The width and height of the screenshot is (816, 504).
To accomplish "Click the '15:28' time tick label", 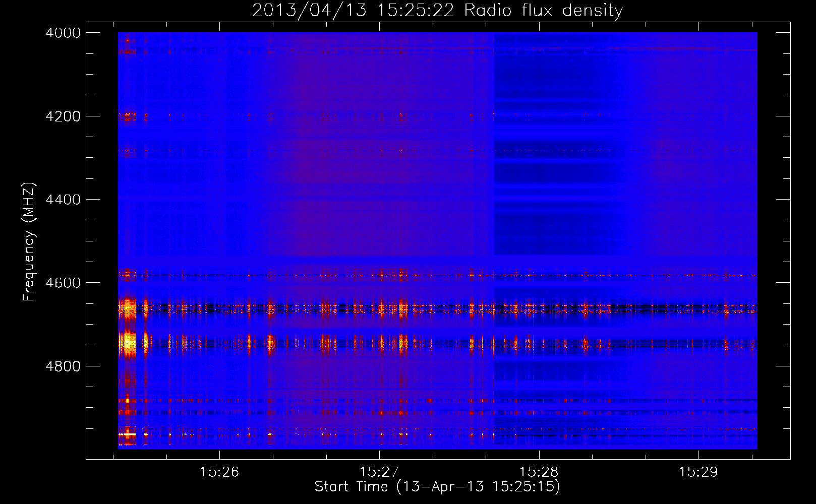I will (539, 472).
